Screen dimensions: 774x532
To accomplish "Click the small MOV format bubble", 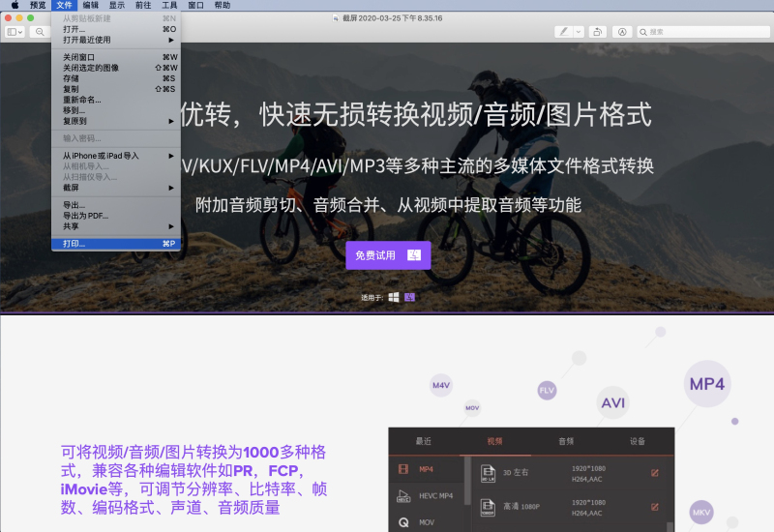I will click(472, 407).
